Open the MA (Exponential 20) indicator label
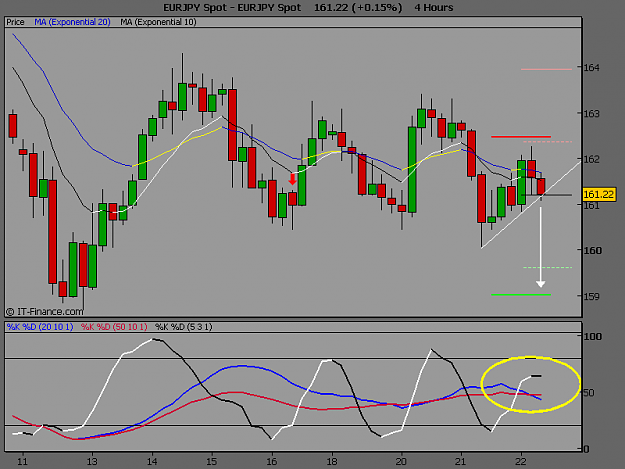Viewport: 625px width, 469px height. click(72, 22)
